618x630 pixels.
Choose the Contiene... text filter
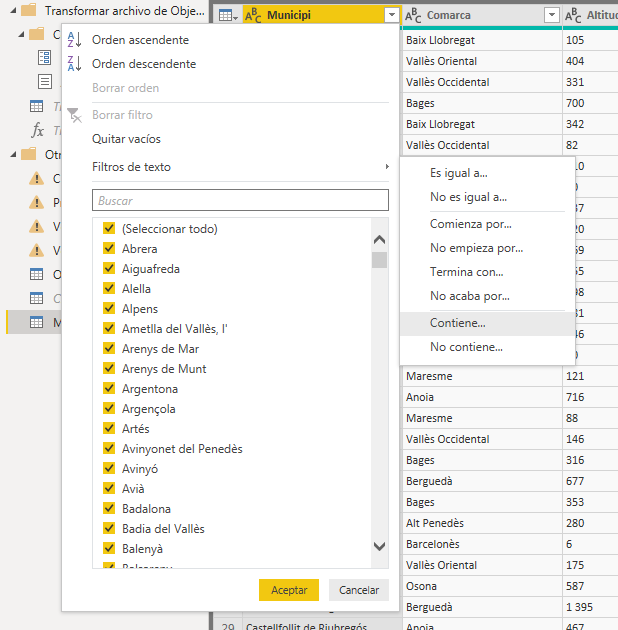coord(458,323)
